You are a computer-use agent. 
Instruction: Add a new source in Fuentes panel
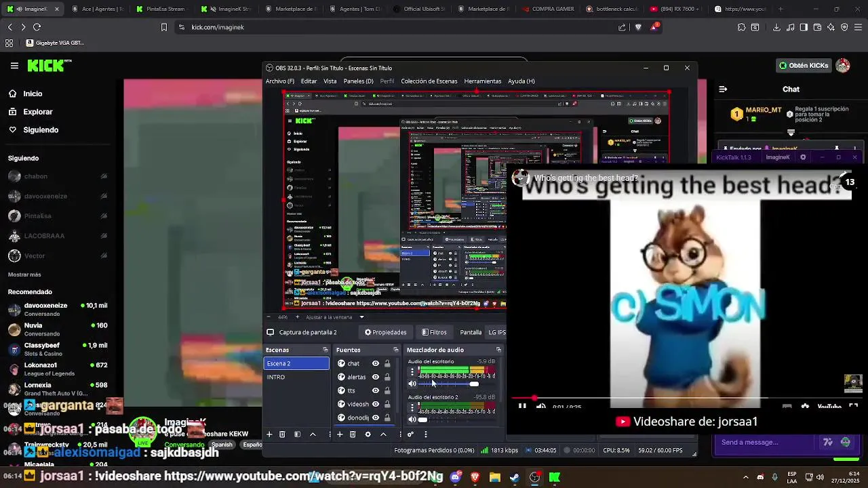(x=340, y=434)
